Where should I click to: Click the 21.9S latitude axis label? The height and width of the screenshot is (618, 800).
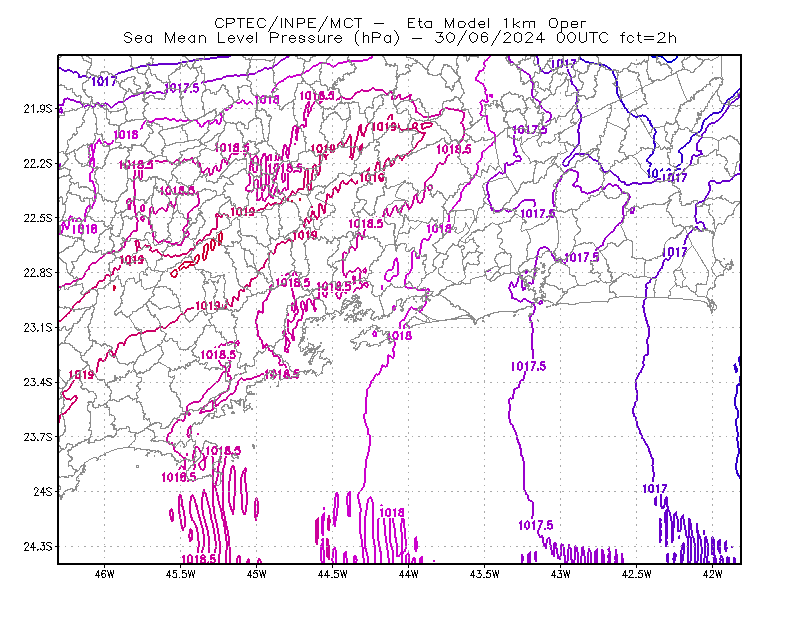point(38,109)
